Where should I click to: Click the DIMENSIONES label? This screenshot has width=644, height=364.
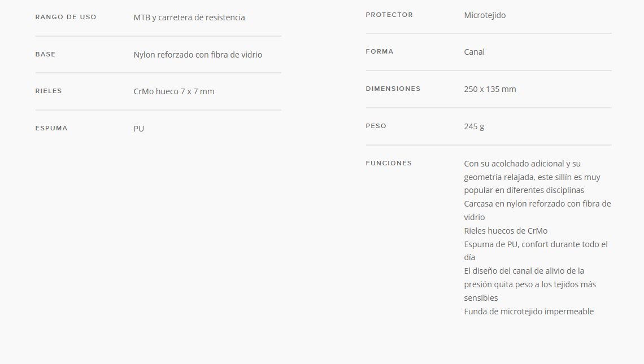[x=393, y=89]
